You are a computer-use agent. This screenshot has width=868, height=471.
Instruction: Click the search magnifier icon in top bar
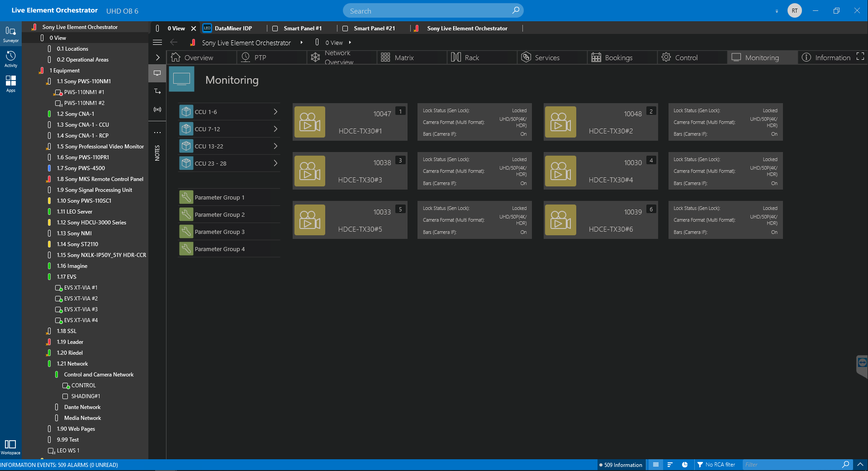(x=516, y=10)
